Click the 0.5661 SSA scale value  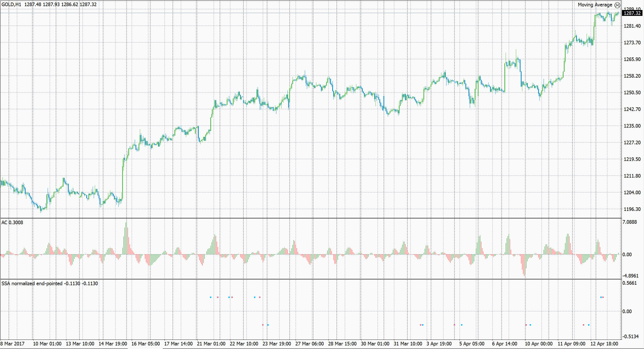coord(630,283)
